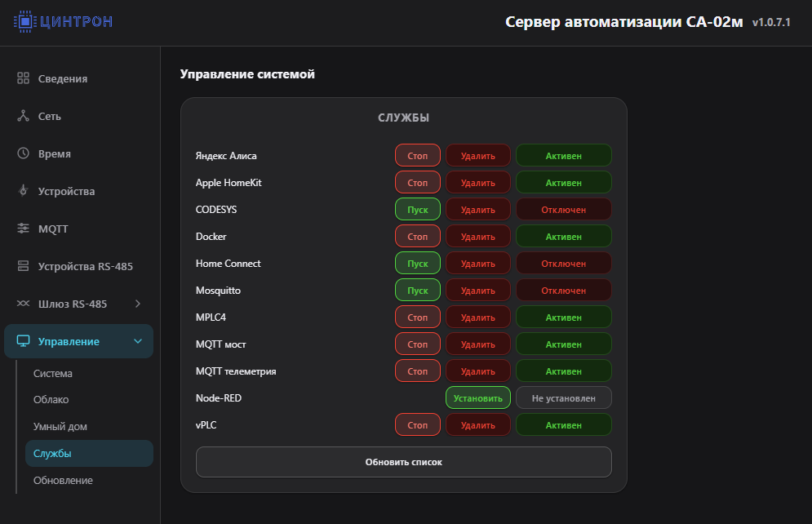Install Node-RED with Установить button

pyautogui.click(x=478, y=397)
